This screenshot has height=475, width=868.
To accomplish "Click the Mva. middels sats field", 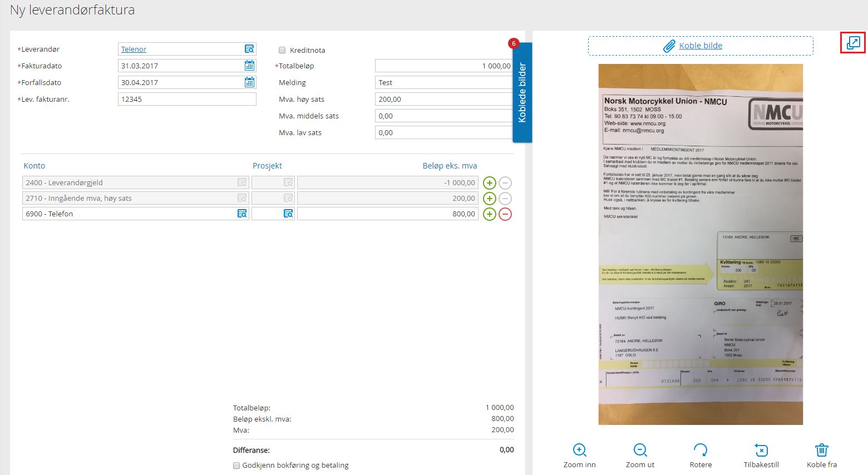I will coord(444,116).
